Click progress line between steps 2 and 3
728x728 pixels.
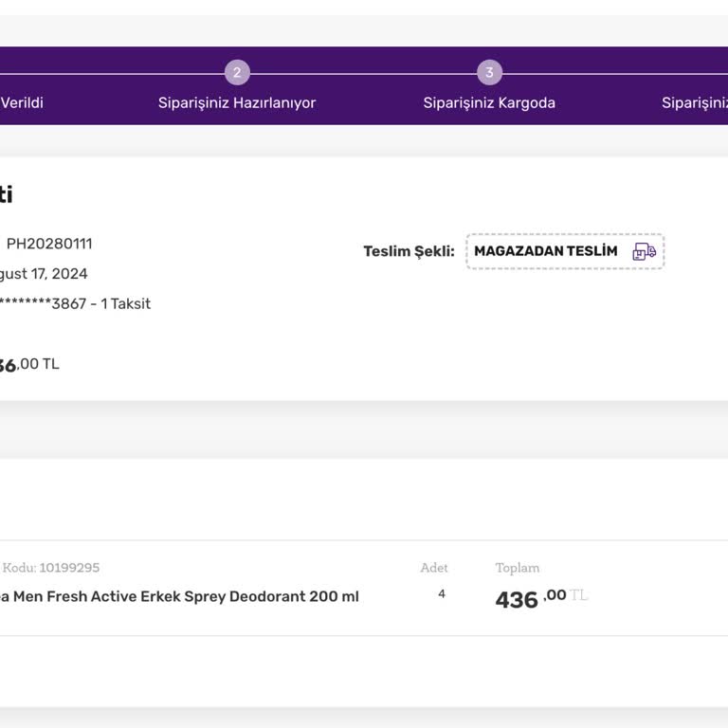click(363, 73)
